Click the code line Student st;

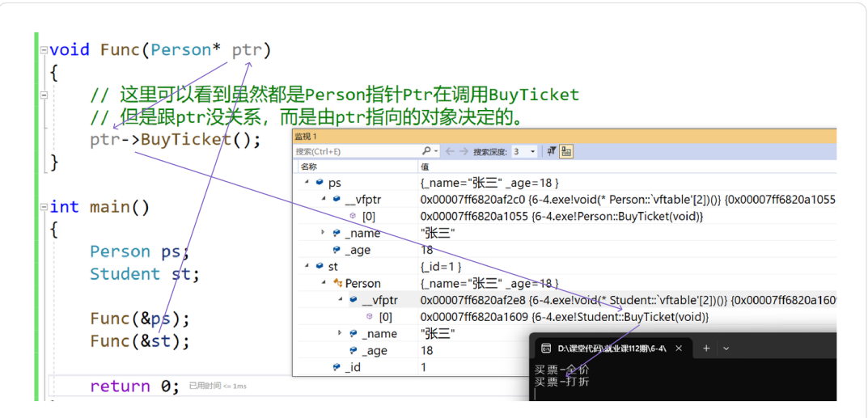(145, 274)
